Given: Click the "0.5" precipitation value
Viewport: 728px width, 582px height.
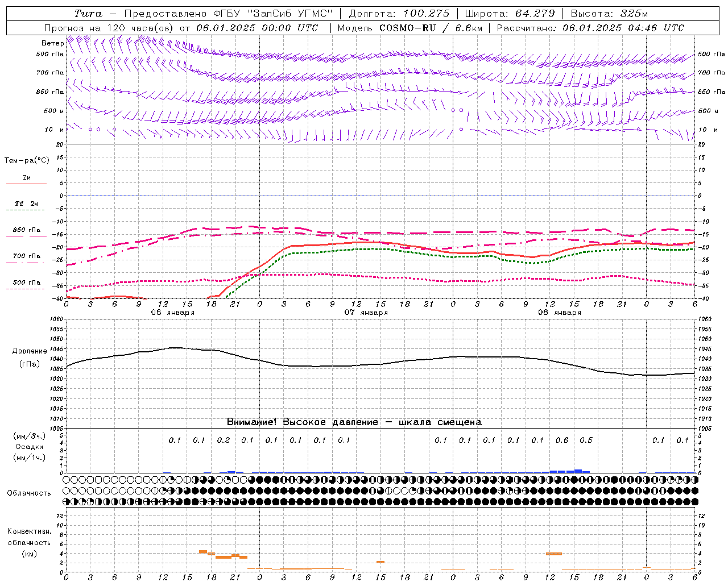Looking at the screenshot, I should pyautogui.click(x=586, y=440).
